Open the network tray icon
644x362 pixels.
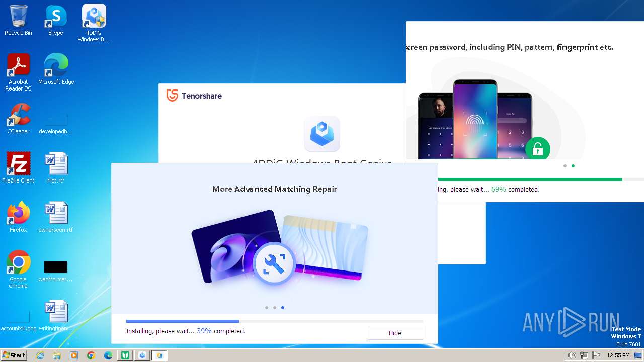pos(584,355)
